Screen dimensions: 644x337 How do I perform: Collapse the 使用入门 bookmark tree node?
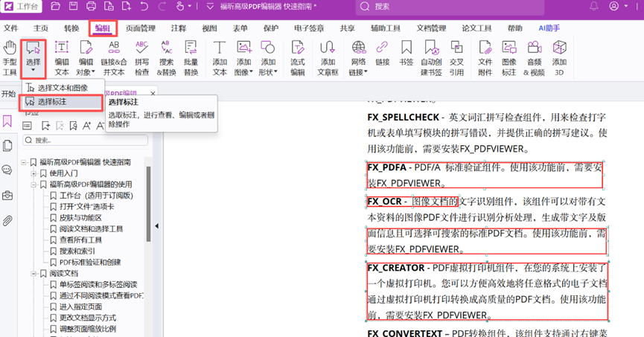(34, 173)
